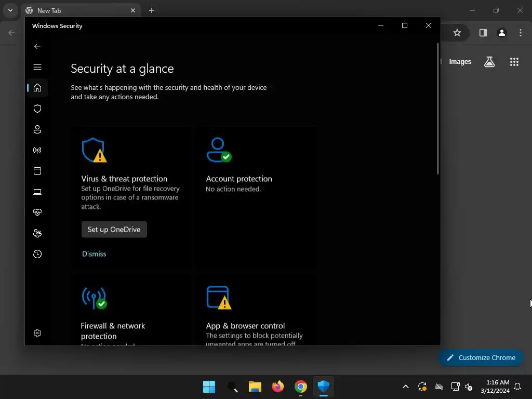Open Device performance & health heart icon
This screenshot has width=532, height=399.
coord(37,212)
